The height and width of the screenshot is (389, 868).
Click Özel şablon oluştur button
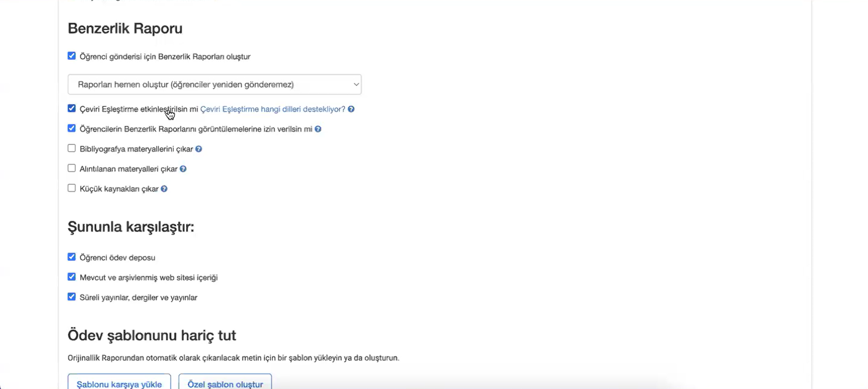(x=225, y=382)
